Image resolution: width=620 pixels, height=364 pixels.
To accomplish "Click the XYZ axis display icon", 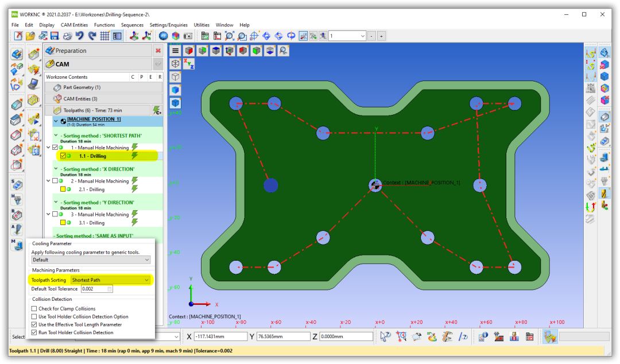I will [x=189, y=64].
